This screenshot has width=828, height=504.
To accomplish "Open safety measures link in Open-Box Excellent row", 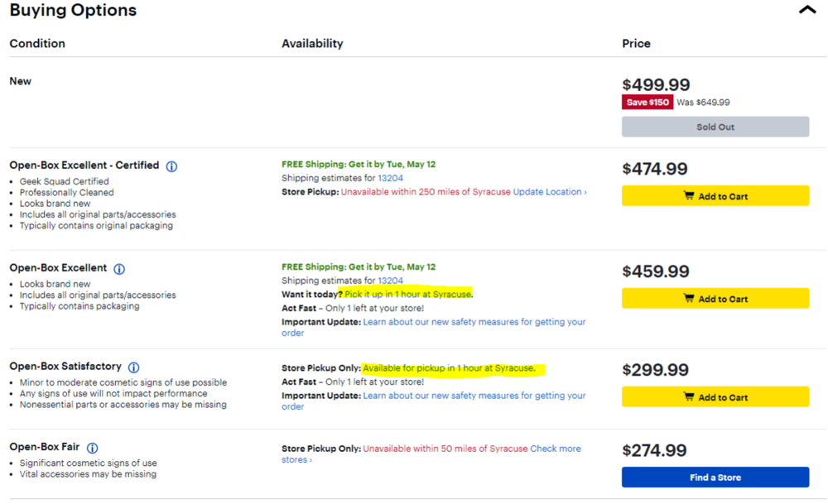I will pyautogui.click(x=474, y=322).
